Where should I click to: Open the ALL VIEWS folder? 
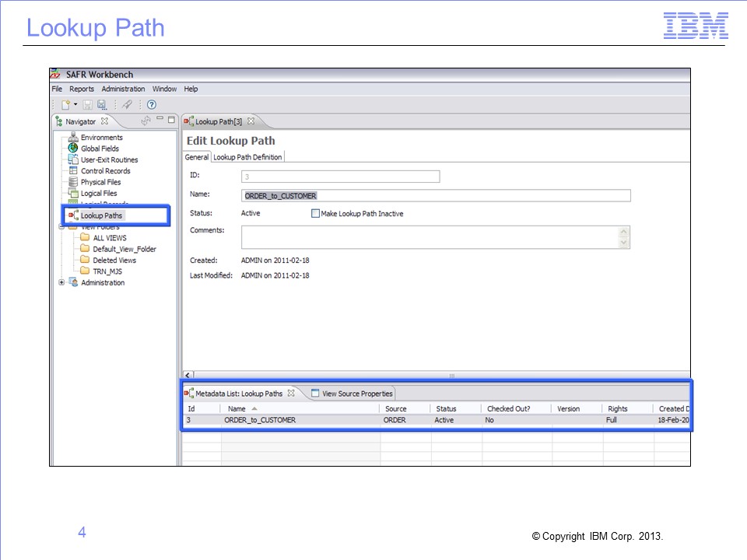[110, 238]
